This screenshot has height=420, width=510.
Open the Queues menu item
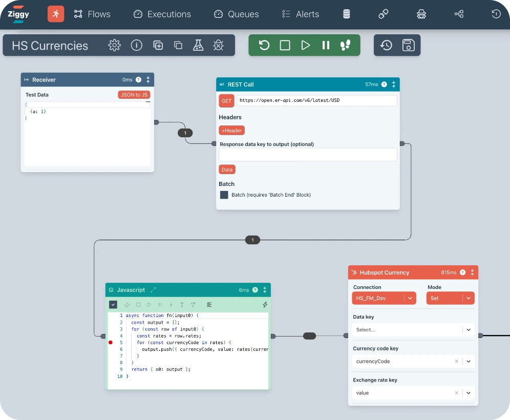point(236,14)
